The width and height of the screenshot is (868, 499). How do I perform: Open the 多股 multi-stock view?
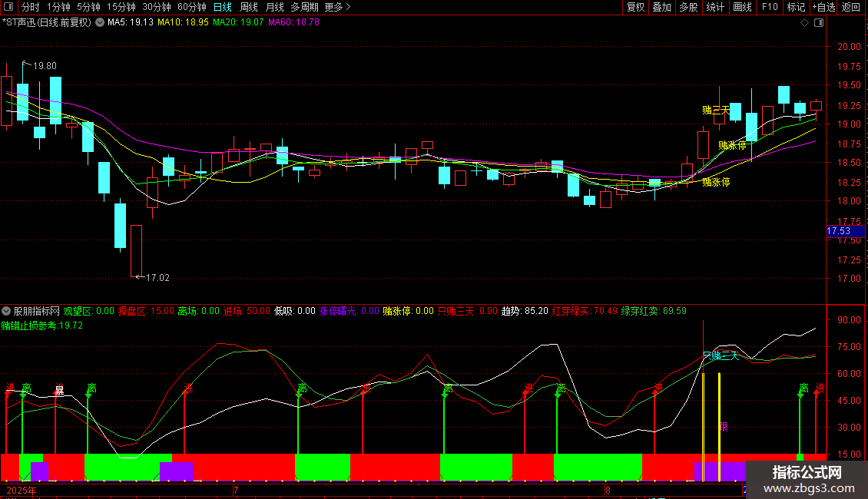pos(688,7)
